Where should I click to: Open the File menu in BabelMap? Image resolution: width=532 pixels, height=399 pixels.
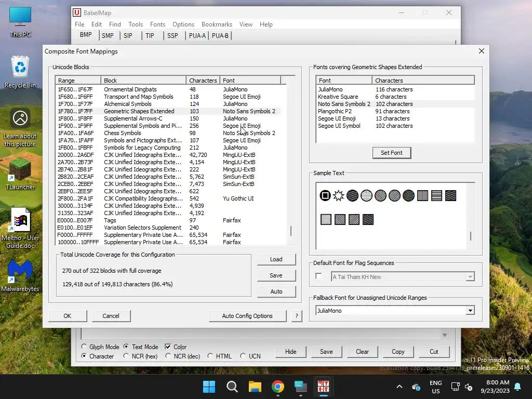click(79, 24)
